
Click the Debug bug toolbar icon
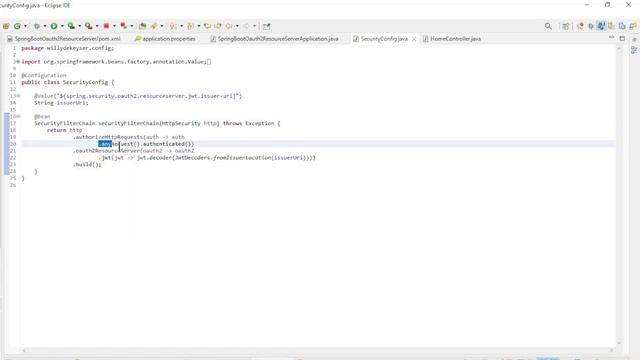37,26
